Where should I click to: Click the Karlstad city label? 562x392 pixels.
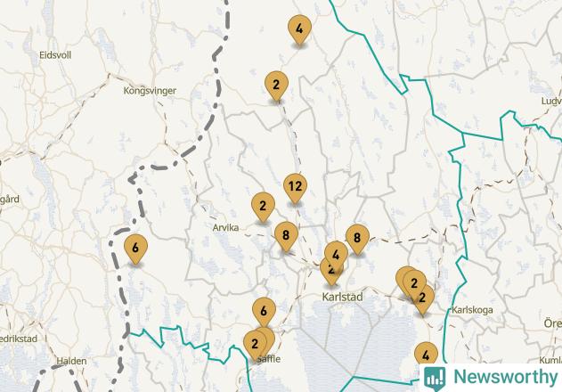point(342,297)
